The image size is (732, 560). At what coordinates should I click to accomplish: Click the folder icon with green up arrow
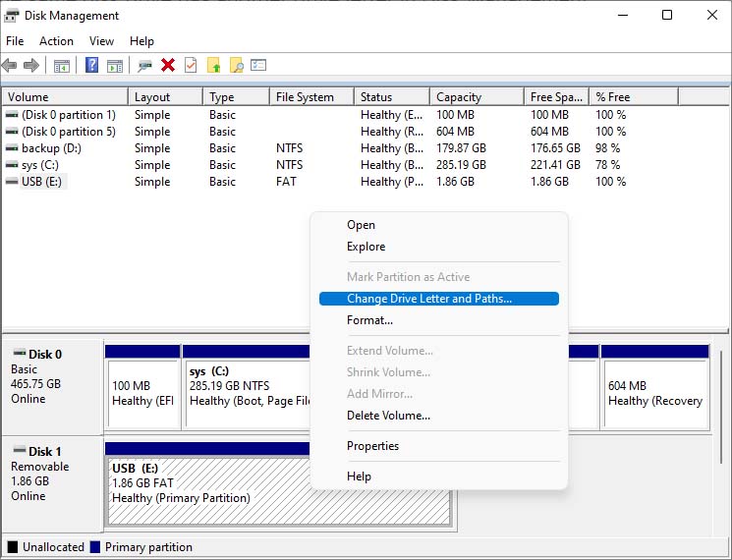(x=213, y=66)
